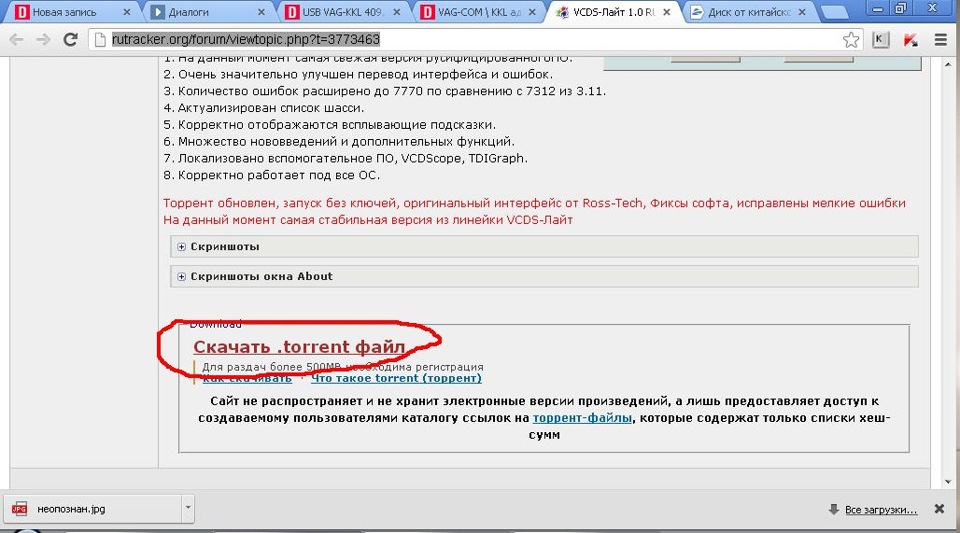Switch to the USB VAG-KKL 409 tab
960x533 pixels.
(x=343, y=12)
